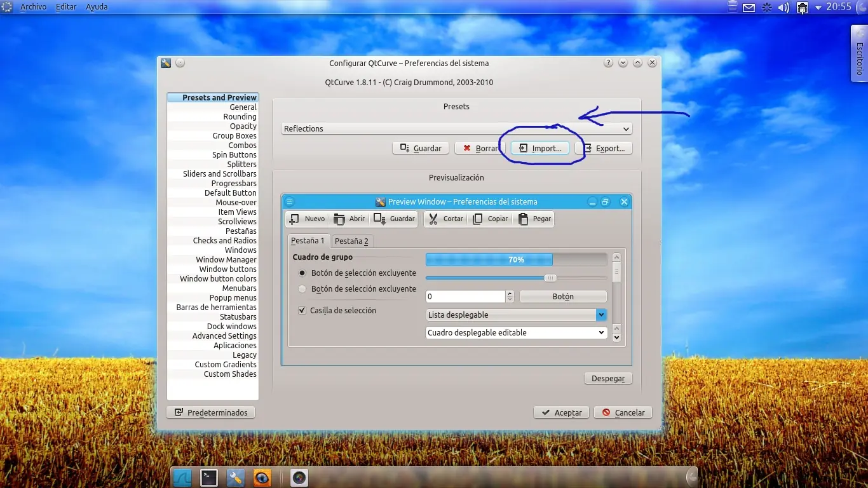Open the mail envelope icon in tray
This screenshot has width=868, height=488.
749,8
